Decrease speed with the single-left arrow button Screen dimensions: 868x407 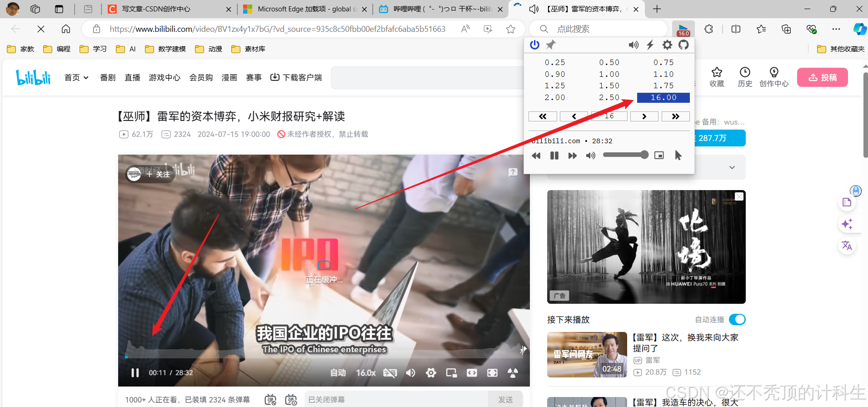click(574, 116)
